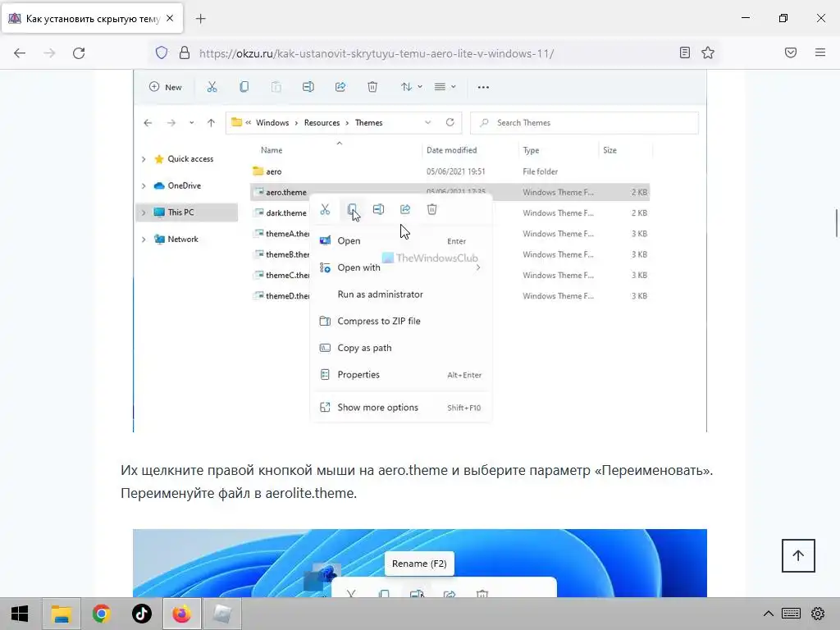Launch Google Chrome from the taskbar
840x630 pixels.
point(101,614)
